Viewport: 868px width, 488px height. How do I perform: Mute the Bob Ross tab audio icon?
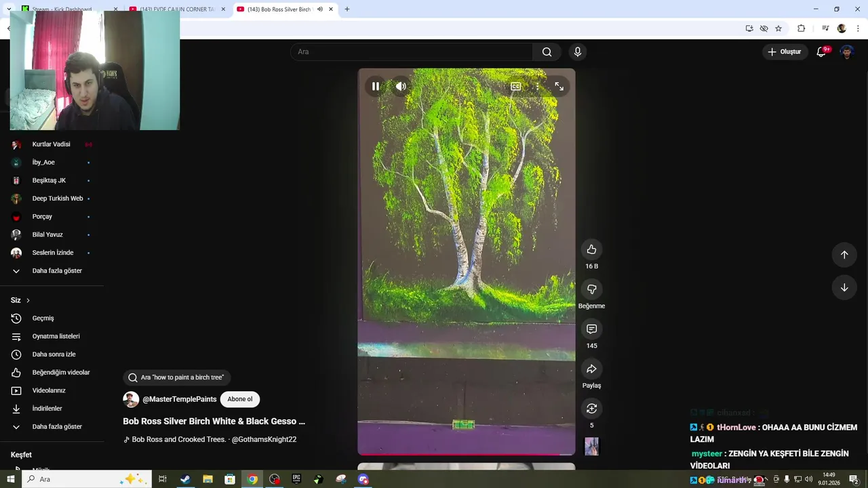[x=319, y=9]
